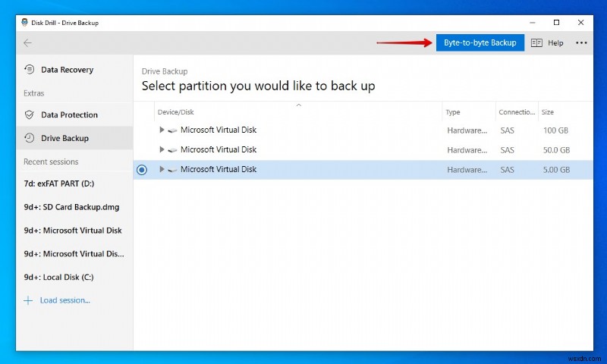
Task: Open the Help book icon
Action: click(x=536, y=43)
